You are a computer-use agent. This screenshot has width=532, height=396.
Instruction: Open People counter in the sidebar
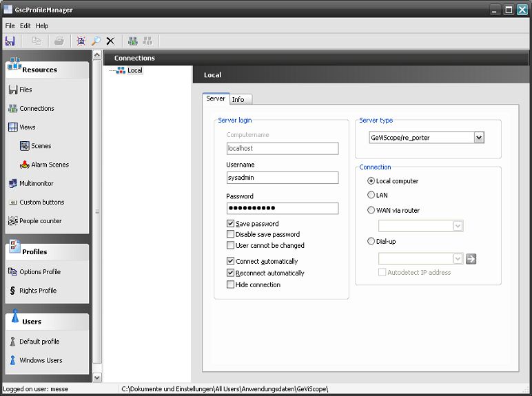[40, 221]
